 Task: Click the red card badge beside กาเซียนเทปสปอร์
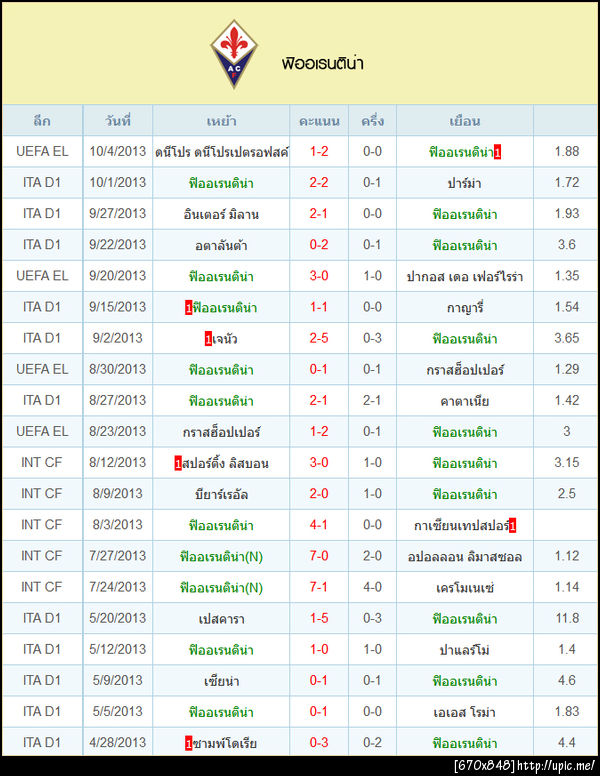pyautogui.click(x=512, y=526)
